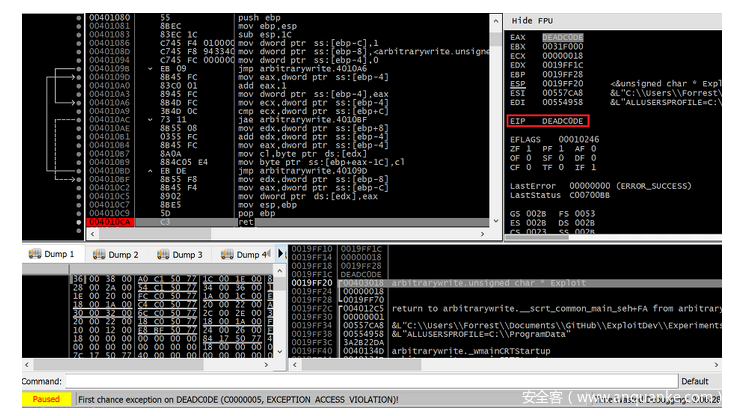This screenshot has height=416, width=738.
Task: Select the ESP register value 0019FF20
Action: point(563,84)
